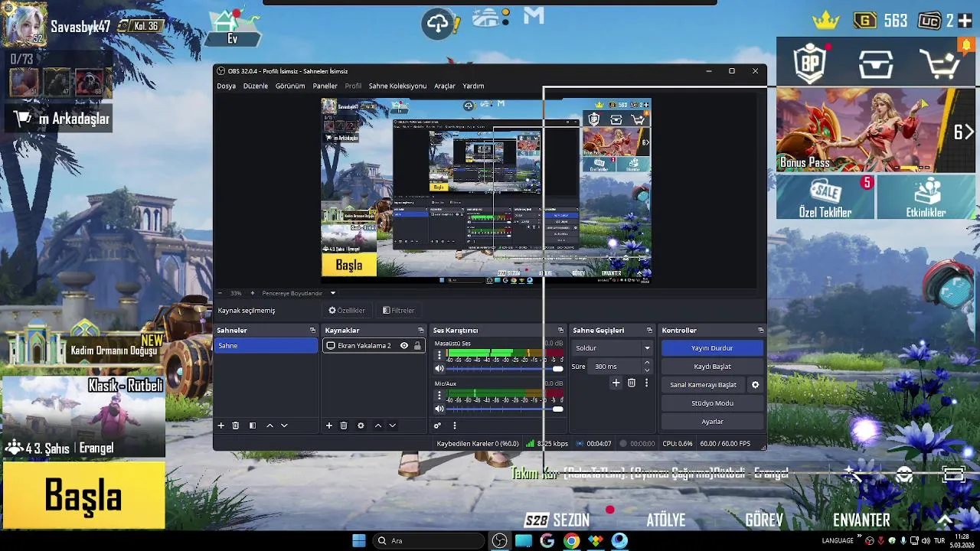Click Kaydı Başlat to start recording
This screenshot has height=551, width=980.
[x=712, y=367]
